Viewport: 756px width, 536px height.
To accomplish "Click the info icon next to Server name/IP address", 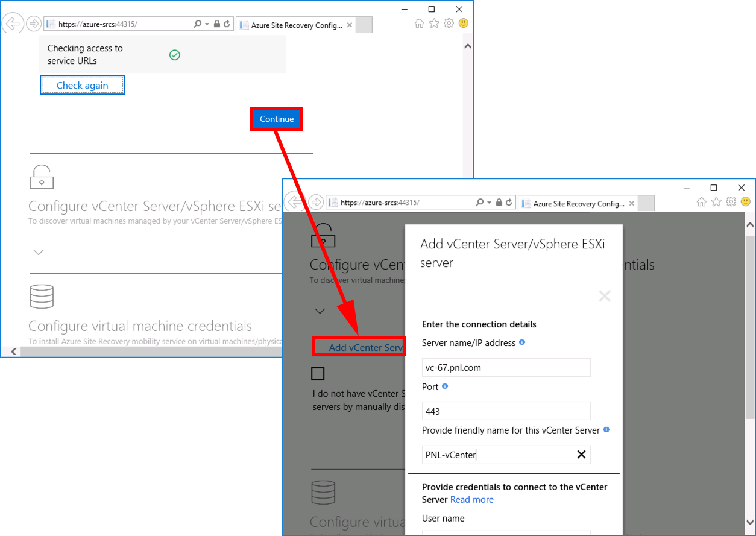I will [x=522, y=342].
